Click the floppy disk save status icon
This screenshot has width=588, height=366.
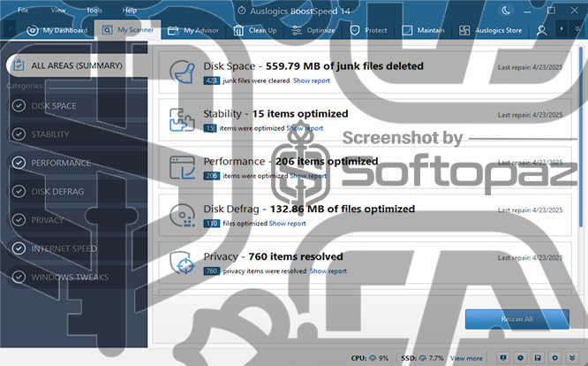click(x=538, y=358)
